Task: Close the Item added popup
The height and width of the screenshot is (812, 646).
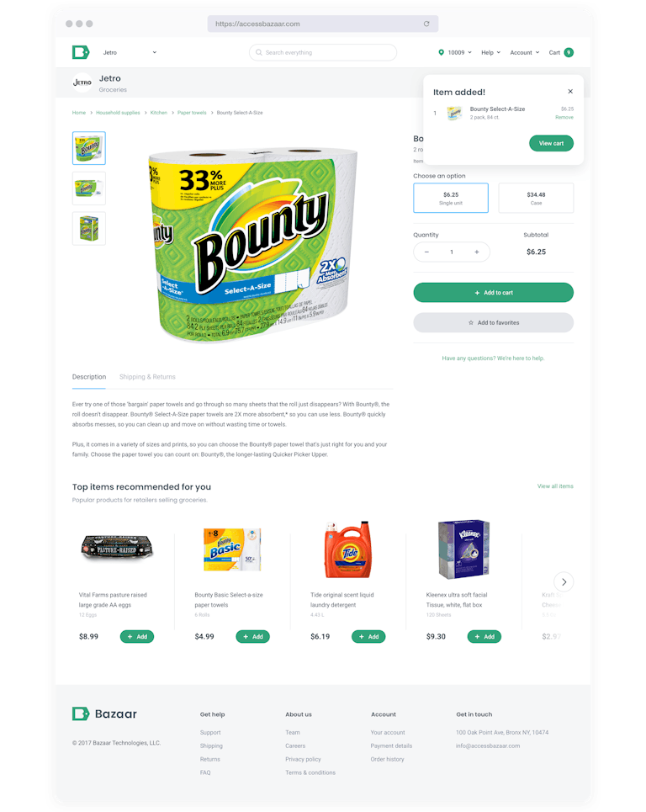Action: (570, 92)
